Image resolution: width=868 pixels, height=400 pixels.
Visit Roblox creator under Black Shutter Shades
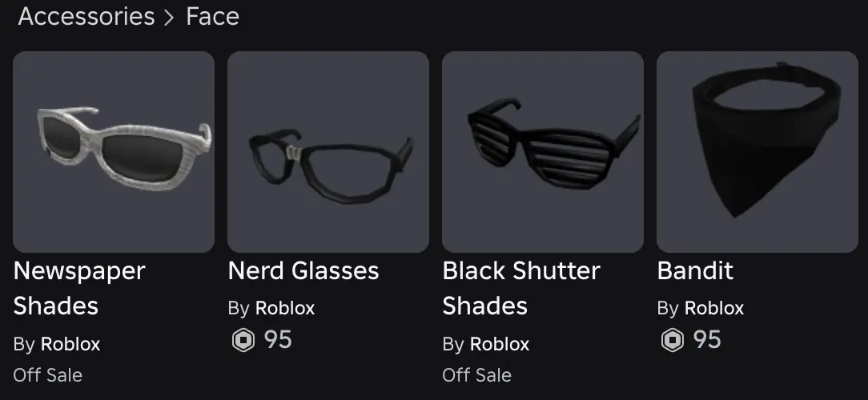coord(500,344)
